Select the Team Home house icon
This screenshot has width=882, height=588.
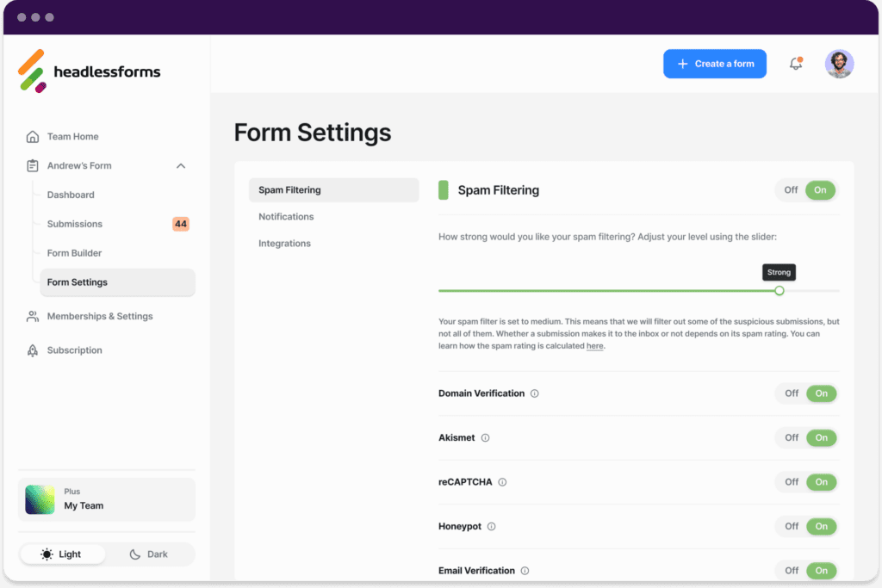(x=32, y=136)
